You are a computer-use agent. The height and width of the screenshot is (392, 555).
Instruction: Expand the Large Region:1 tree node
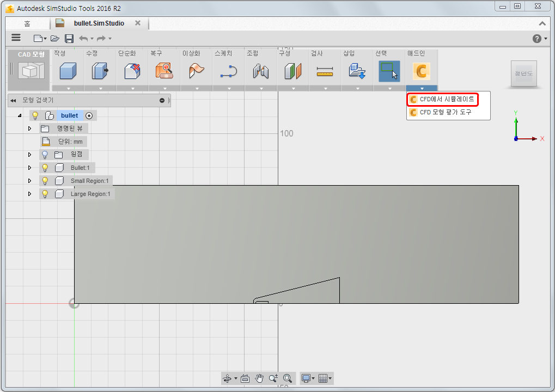(30, 194)
